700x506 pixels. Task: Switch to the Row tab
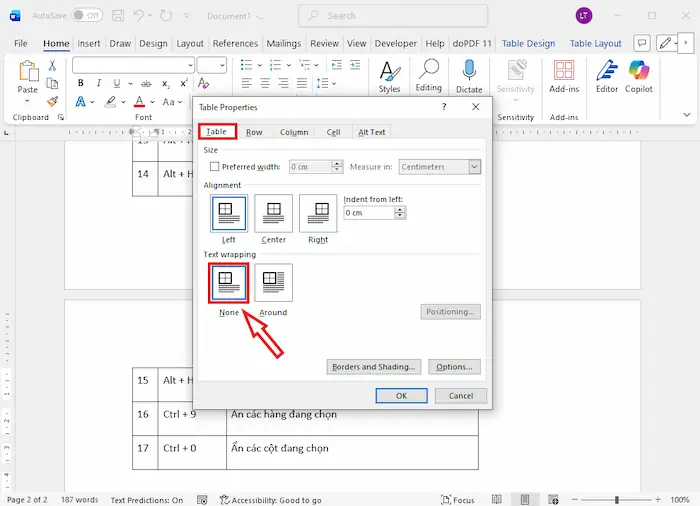(x=254, y=132)
